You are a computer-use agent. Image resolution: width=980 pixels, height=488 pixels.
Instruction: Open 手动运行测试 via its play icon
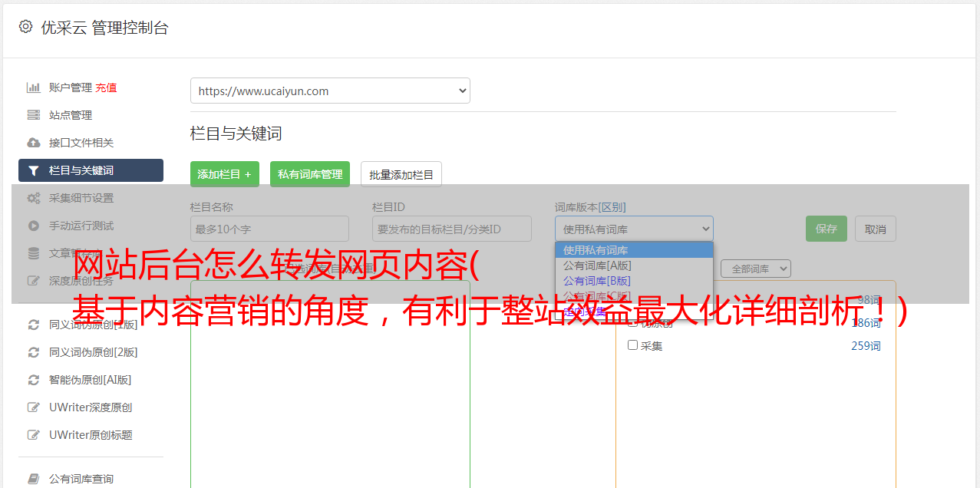[34, 226]
